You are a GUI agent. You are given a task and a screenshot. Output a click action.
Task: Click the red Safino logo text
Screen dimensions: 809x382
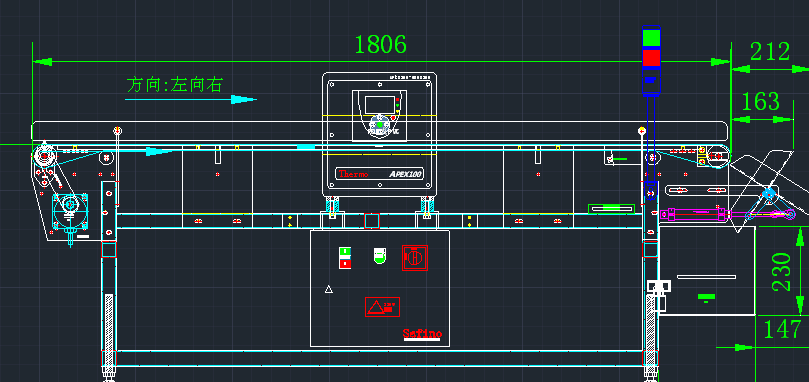[x=422, y=333]
